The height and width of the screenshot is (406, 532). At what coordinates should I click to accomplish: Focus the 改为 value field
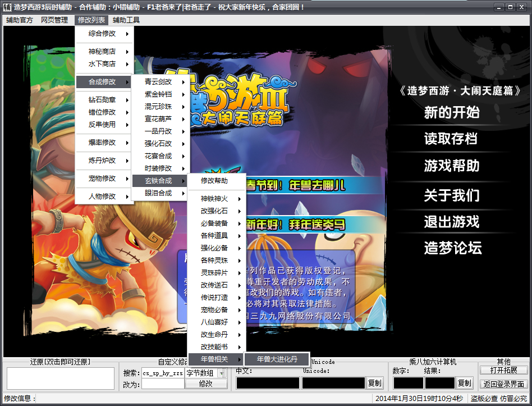tap(163, 384)
